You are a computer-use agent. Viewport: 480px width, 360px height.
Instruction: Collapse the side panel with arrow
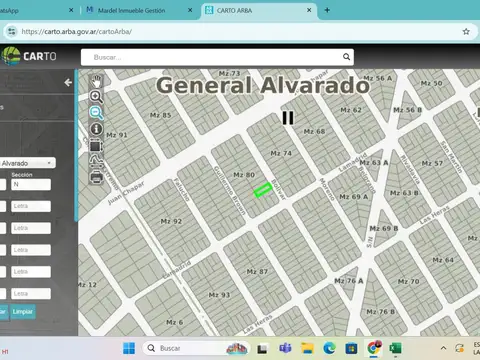[x=68, y=82]
